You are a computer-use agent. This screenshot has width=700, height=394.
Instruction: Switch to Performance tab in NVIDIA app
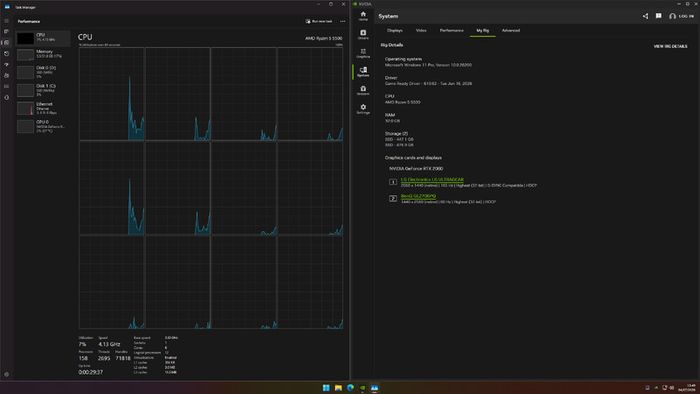click(x=451, y=30)
